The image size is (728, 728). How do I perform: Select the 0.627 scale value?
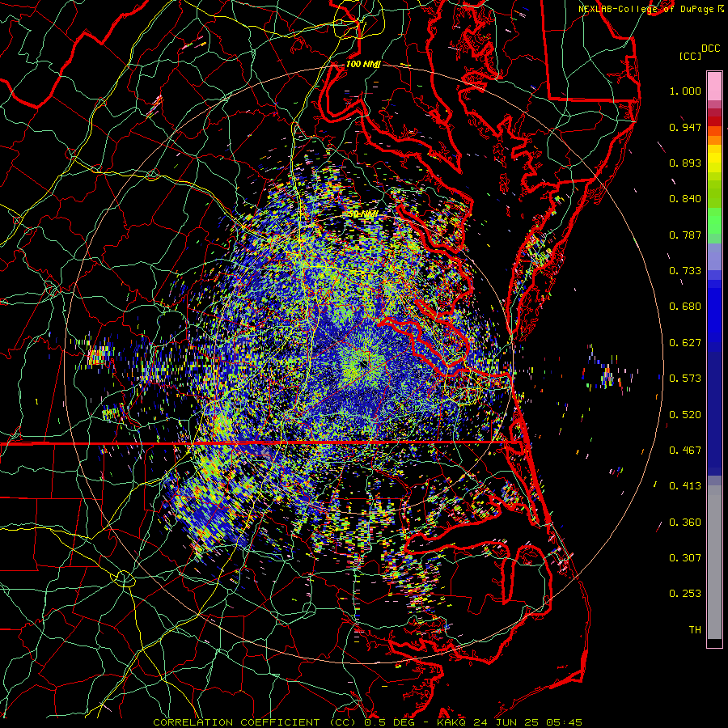[x=685, y=343]
